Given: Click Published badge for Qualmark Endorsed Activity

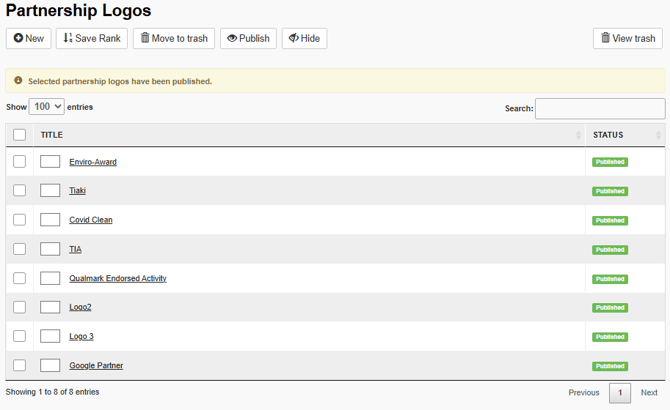Looking at the screenshot, I should [610, 279].
